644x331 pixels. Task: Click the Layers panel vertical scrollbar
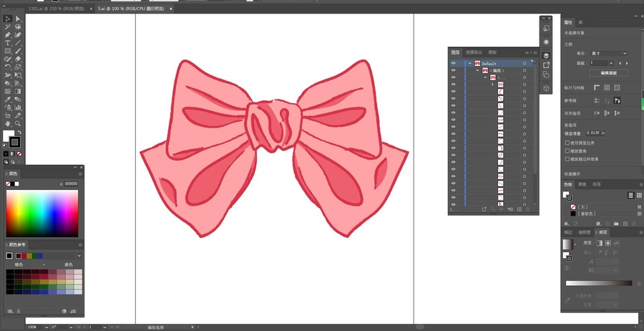(535, 132)
